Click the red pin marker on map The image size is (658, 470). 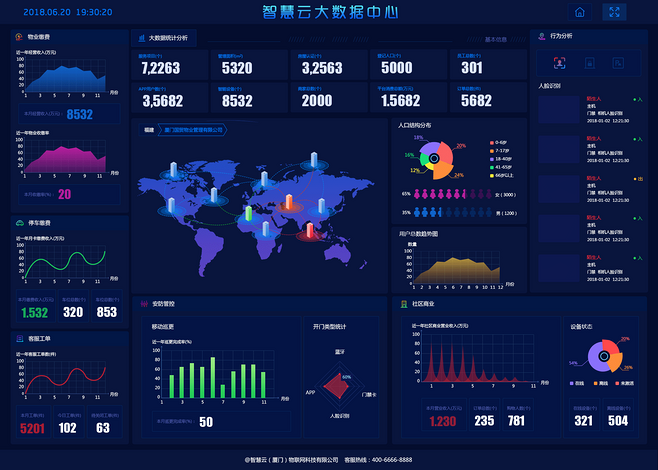(309, 232)
